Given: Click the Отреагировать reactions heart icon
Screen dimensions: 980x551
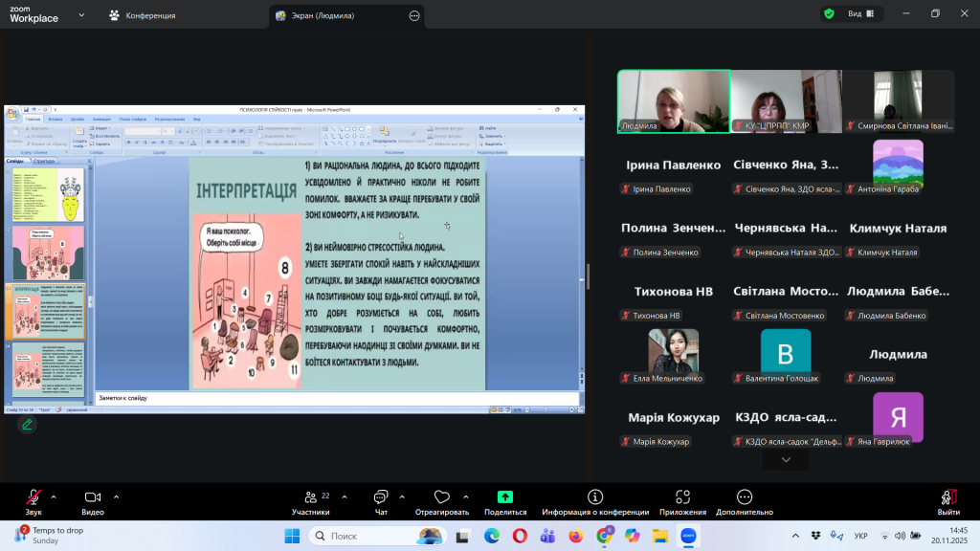Looking at the screenshot, I should [441, 497].
